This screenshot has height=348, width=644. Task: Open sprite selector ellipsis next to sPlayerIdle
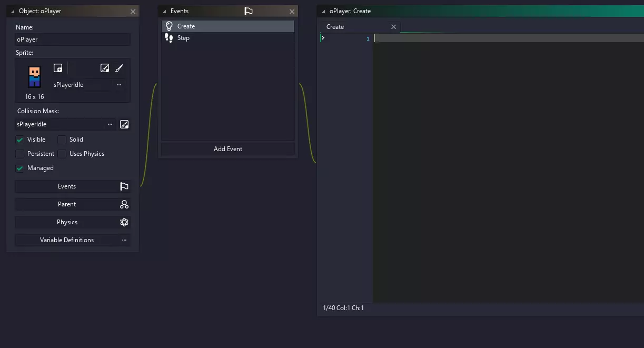pos(118,85)
